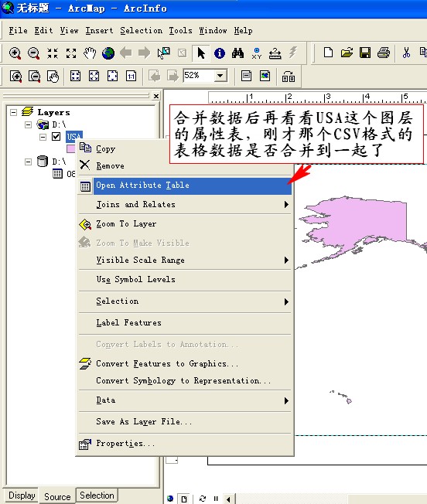Select the Measure tool
427x504 pixels.
(275, 53)
